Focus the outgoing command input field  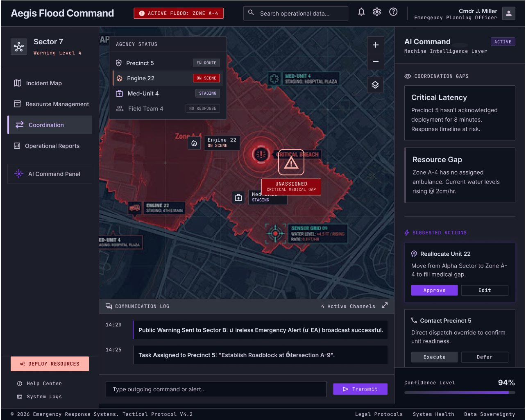point(216,389)
